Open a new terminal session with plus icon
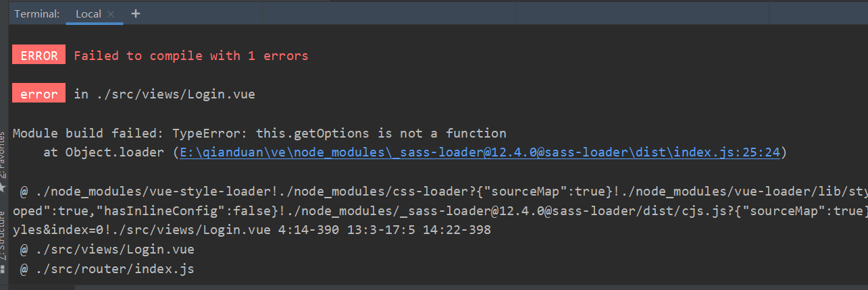This screenshot has height=290, width=868. pyautogui.click(x=136, y=13)
